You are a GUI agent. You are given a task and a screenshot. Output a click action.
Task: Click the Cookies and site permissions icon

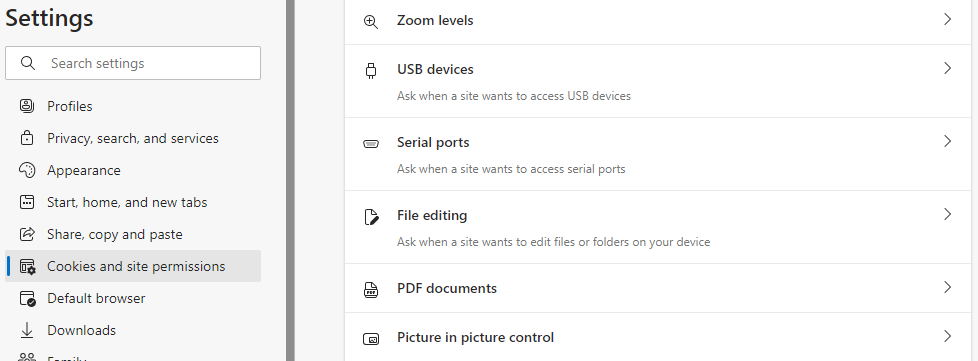pos(27,266)
